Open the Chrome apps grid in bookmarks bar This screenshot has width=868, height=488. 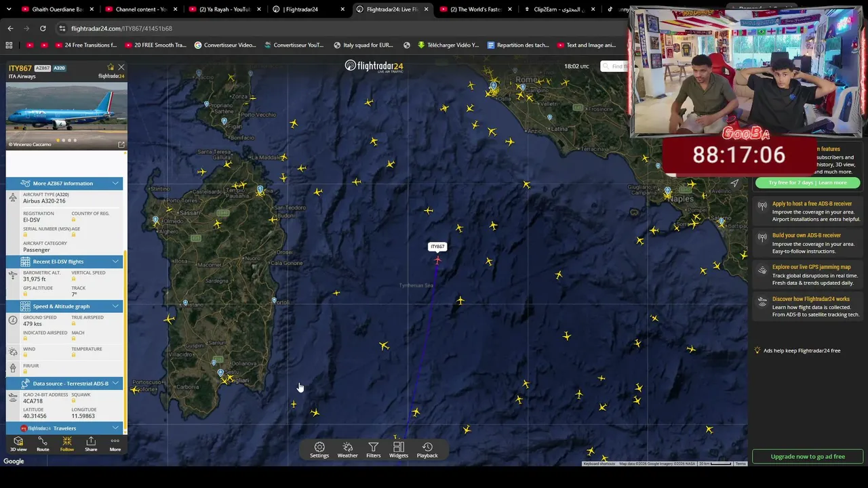[x=9, y=45]
